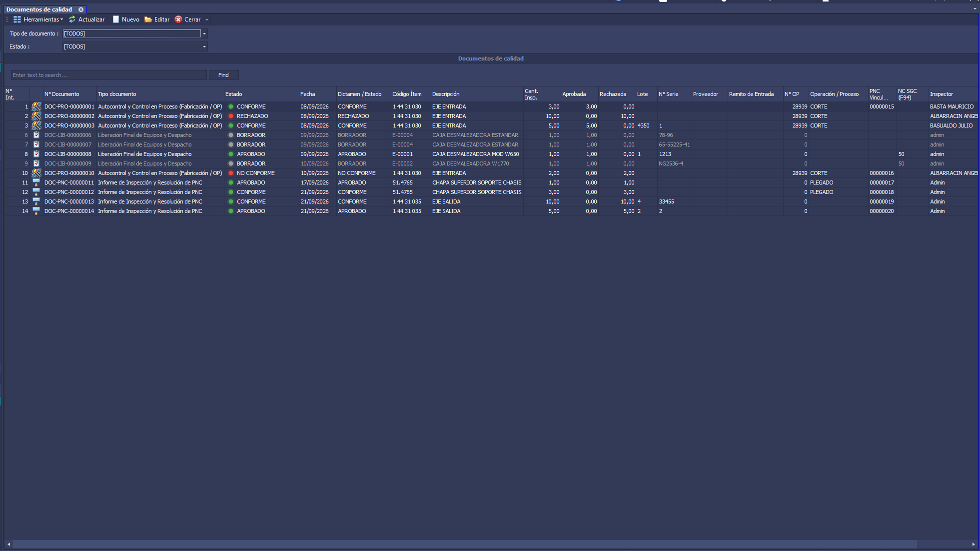
Task: Click serial number 65-55225-41 cell
Action: (x=674, y=144)
